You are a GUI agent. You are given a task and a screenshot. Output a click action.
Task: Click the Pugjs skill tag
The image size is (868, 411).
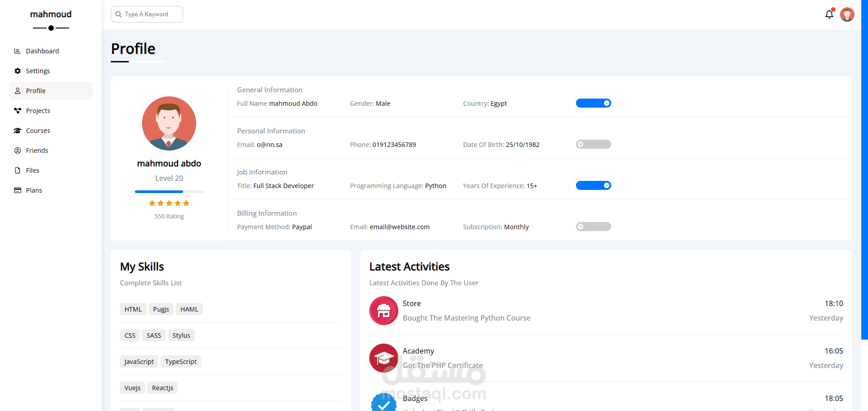pyautogui.click(x=161, y=309)
